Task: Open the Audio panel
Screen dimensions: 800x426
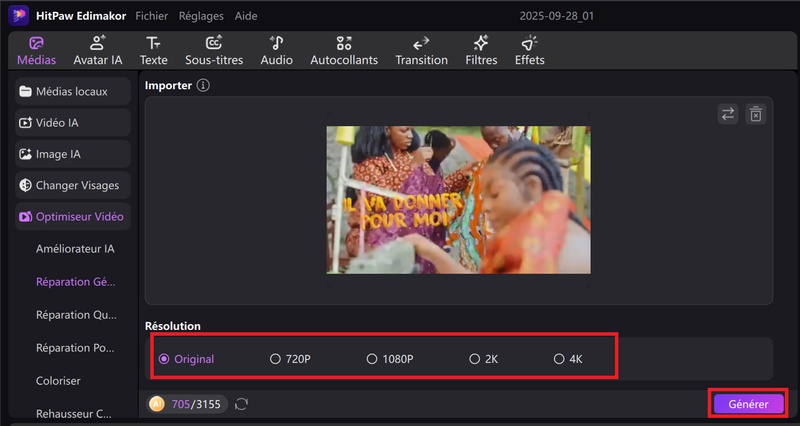Action: 276,51
